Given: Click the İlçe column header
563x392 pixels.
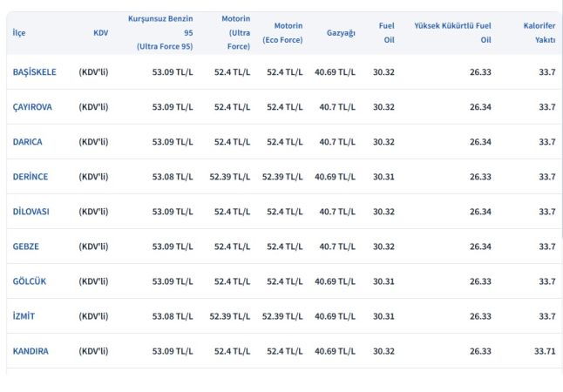Looking at the screenshot, I should (19, 33).
